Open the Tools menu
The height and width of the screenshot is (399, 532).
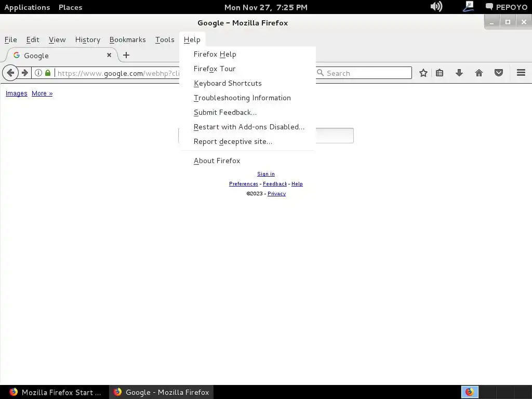pyautogui.click(x=165, y=39)
